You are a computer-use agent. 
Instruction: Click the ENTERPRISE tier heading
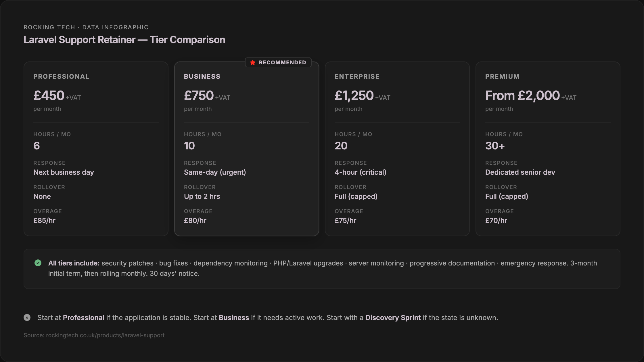(x=357, y=76)
